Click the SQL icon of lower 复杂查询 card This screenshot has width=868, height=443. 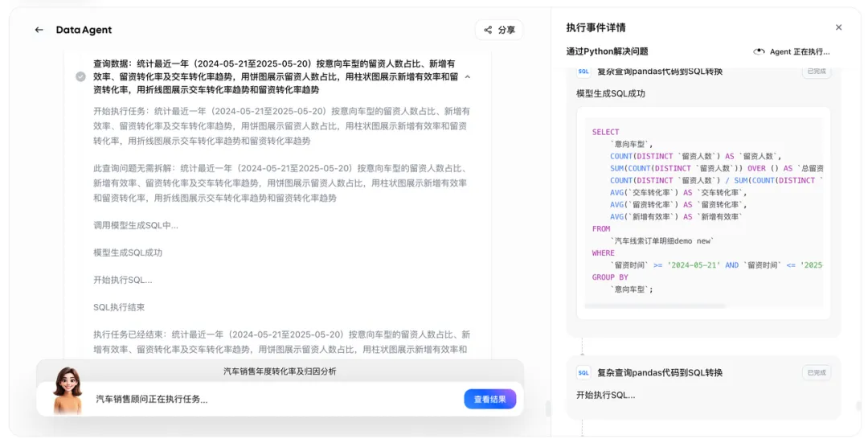click(x=583, y=373)
